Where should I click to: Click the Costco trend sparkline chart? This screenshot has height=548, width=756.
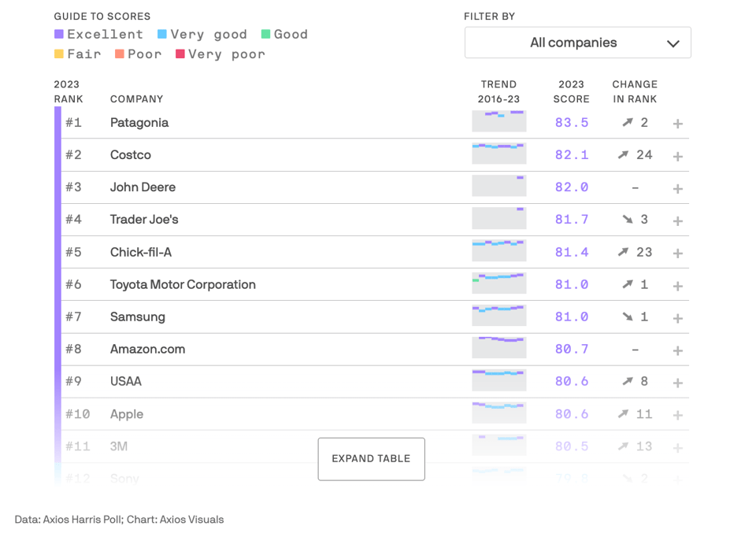point(498,154)
